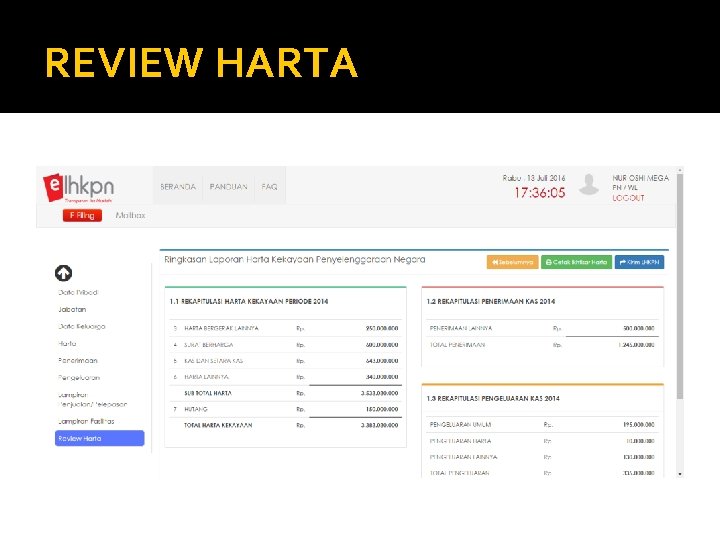
Task: Select the E-Filing tab
Action: click(82, 215)
